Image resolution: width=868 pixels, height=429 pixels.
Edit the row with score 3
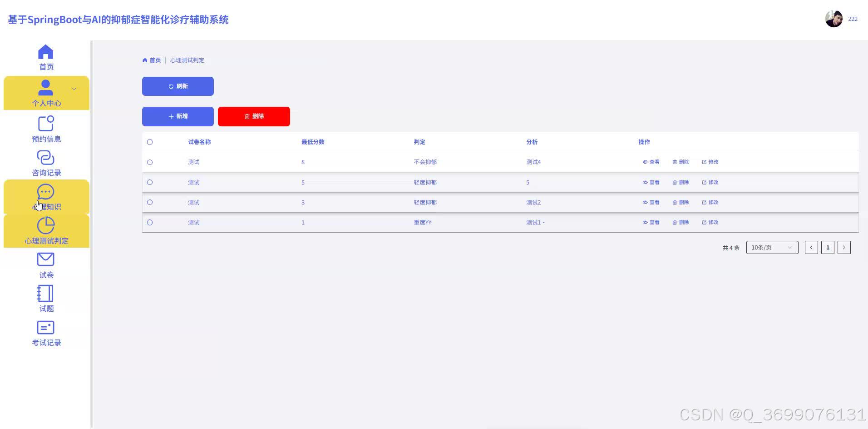(x=710, y=202)
